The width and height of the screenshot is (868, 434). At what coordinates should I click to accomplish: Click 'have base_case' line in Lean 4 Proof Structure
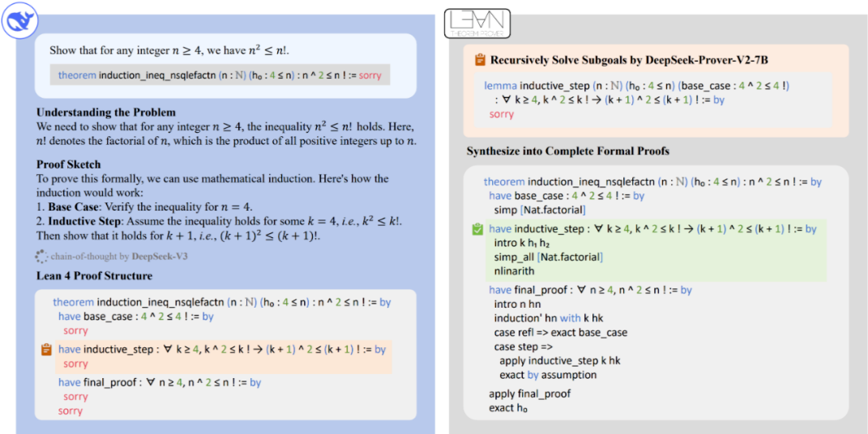tap(135, 317)
